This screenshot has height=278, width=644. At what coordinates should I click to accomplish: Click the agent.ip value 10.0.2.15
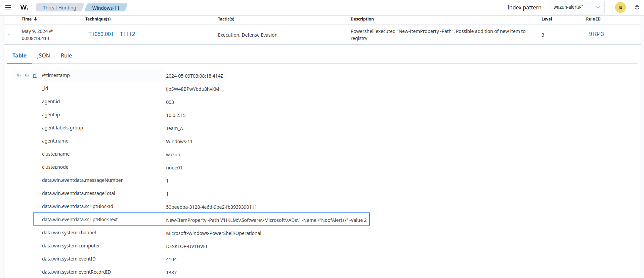coord(176,115)
